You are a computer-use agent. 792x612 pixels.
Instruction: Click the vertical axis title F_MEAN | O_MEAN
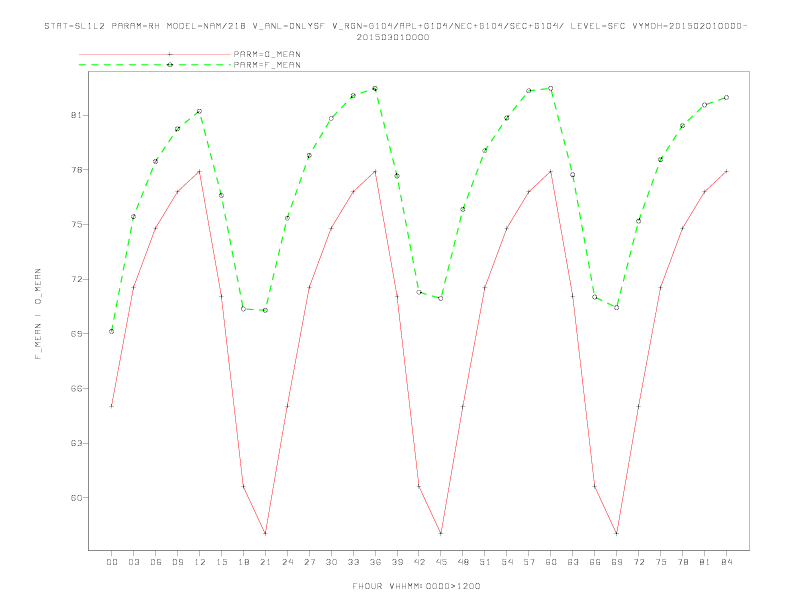point(38,314)
